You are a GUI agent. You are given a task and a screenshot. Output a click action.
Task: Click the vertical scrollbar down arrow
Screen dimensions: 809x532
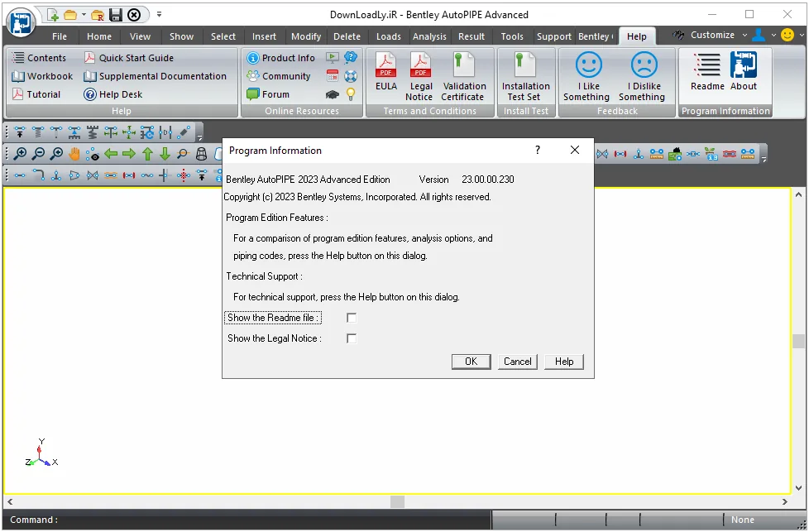799,488
